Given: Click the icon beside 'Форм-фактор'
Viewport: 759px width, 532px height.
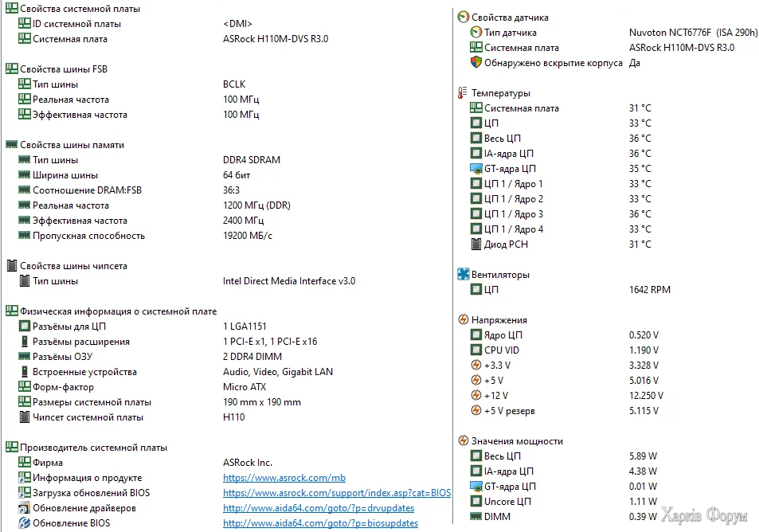Looking at the screenshot, I should click(x=24, y=386).
